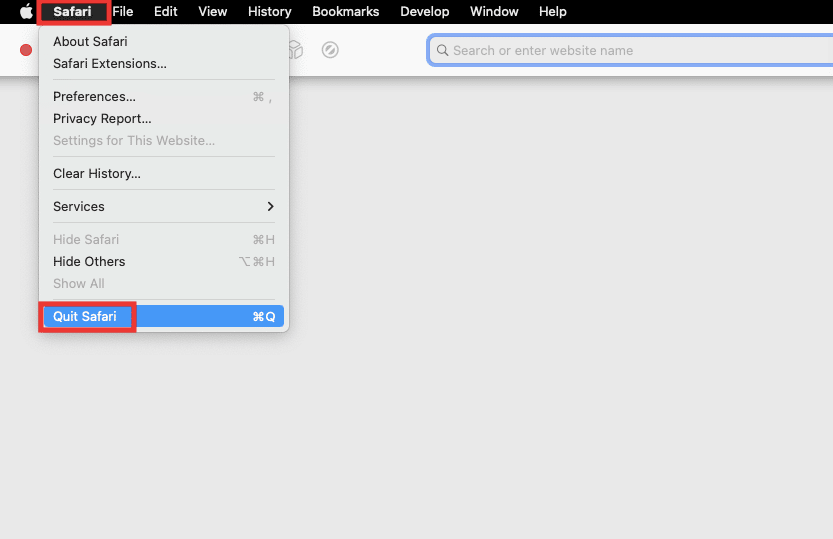
Task: Expand the Services submenu
Action: pos(164,207)
